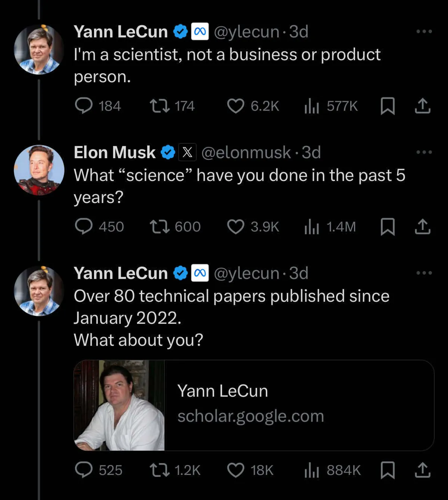Reply to the tweet with 525 comments
This screenshot has width=448, height=500.
pyautogui.click(x=84, y=470)
